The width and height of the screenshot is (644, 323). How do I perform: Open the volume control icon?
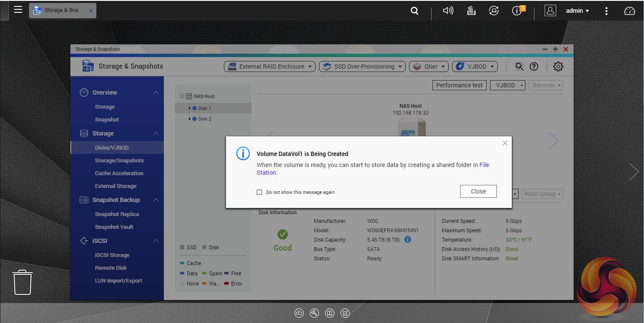tap(448, 11)
